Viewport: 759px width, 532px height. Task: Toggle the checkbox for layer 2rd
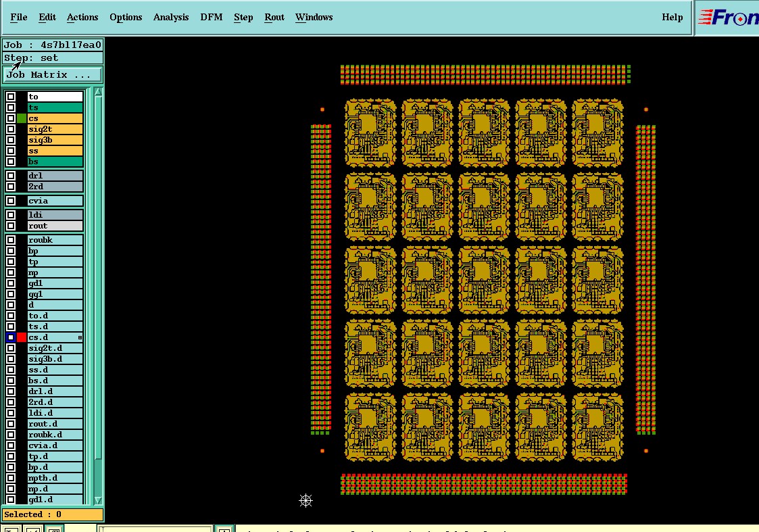click(x=11, y=187)
